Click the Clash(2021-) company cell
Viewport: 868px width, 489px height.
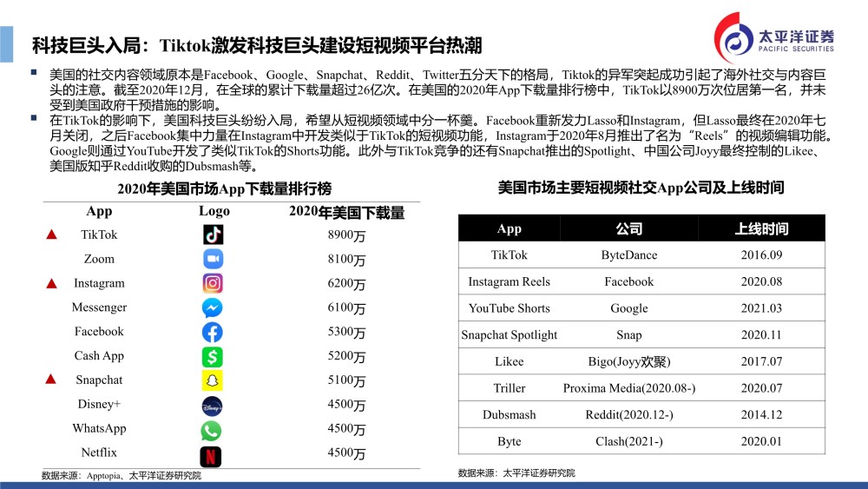(628, 441)
